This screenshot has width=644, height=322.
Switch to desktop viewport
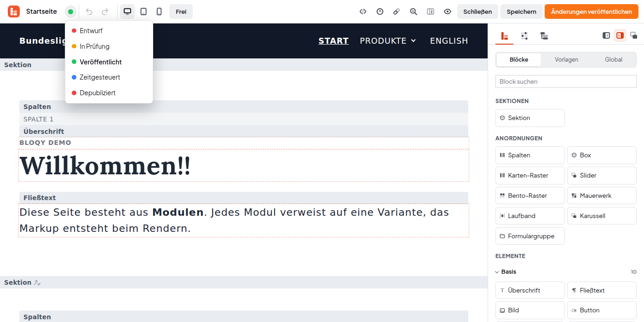[127, 11]
